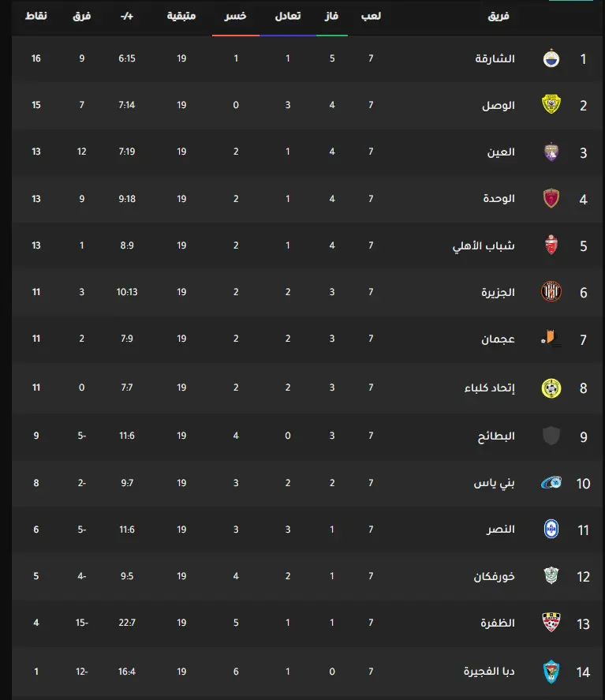Click the عجمان orange team icon
The width and height of the screenshot is (605, 700).
[551, 339]
